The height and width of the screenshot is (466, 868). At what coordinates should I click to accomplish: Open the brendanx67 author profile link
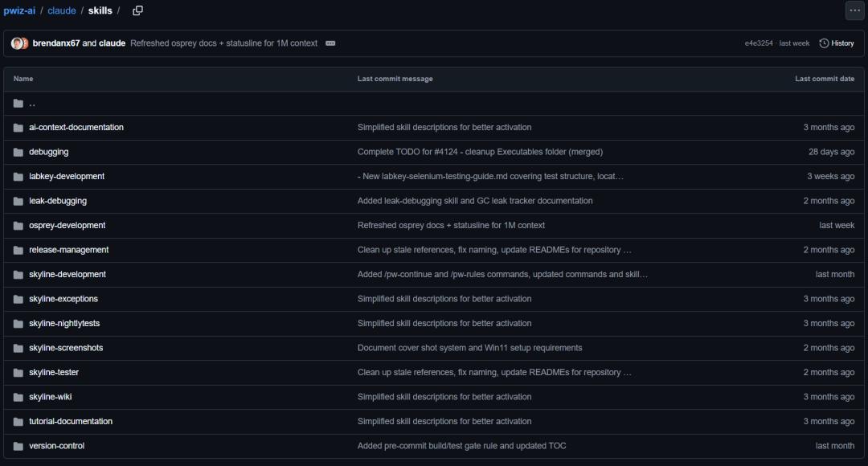55,43
